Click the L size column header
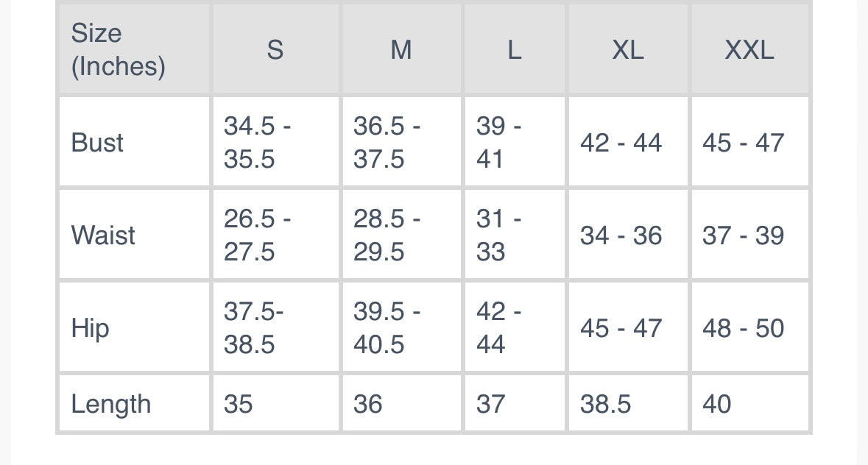The height and width of the screenshot is (465, 868). tap(514, 50)
